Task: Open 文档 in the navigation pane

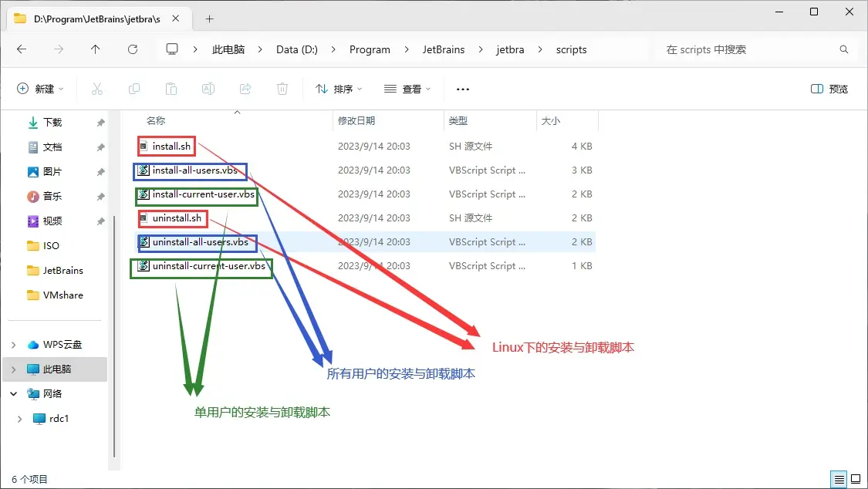Action: (52, 147)
